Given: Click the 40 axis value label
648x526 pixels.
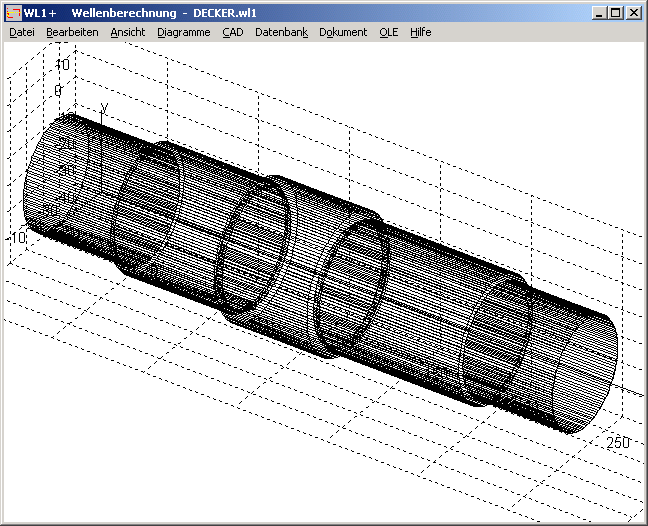Looking at the screenshot, I should [x=62, y=64].
